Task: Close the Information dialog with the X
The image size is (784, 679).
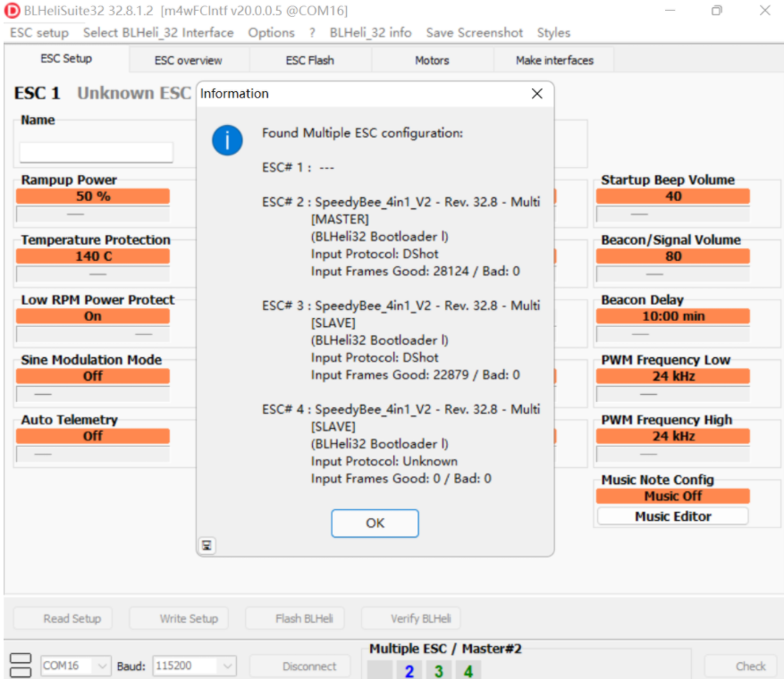Action: click(x=537, y=94)
